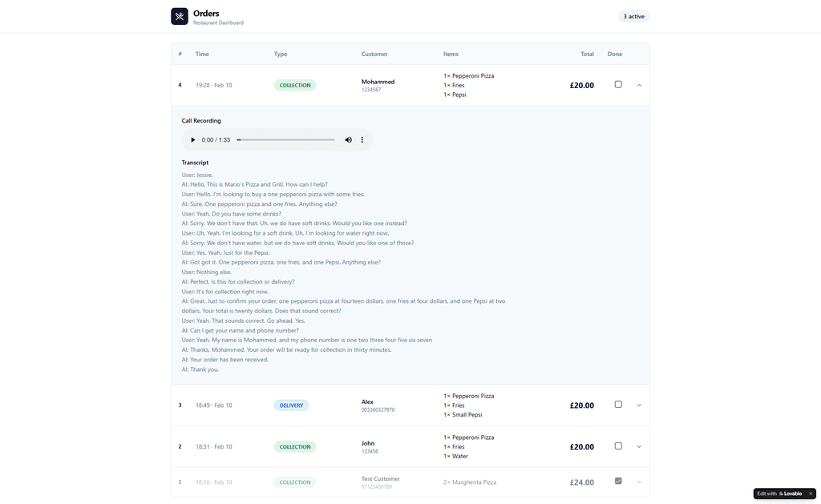
Task: Click phone number 003360327970
Action: pyautogui.click(x=378, y=409)
